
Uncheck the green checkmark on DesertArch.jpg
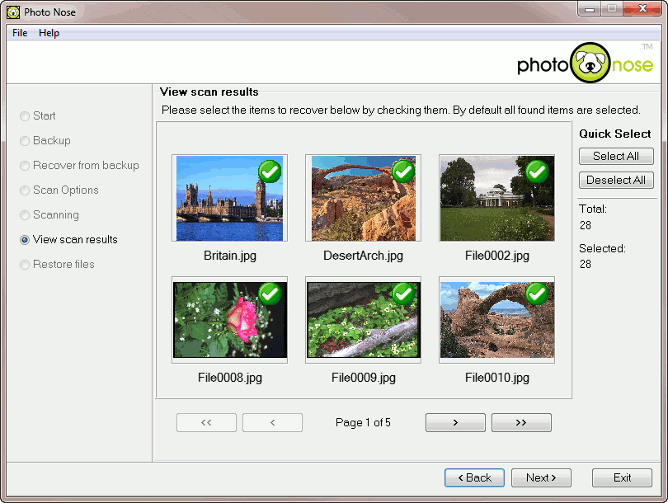[x=403, y=172]
